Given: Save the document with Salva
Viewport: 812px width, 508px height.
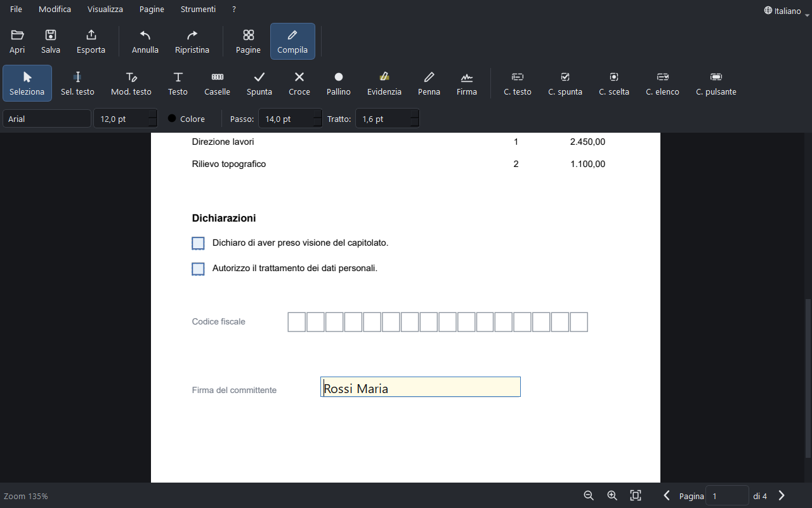Looking at the screenshot, I should [51, 41].
